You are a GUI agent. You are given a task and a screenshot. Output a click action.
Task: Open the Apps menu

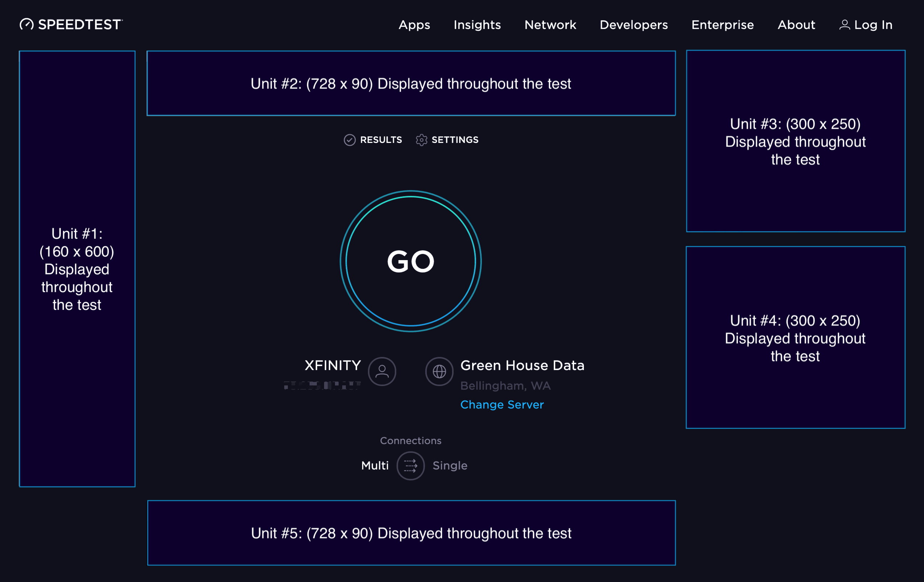click(414, 25)
